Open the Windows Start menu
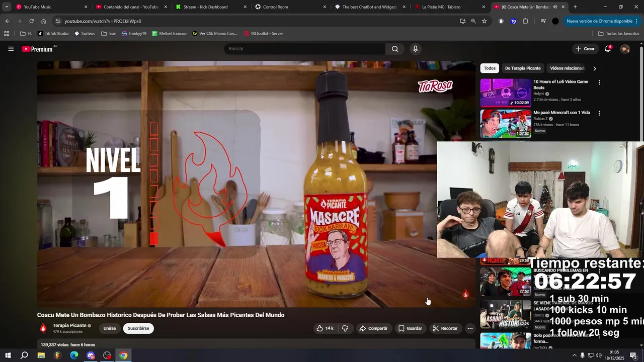 [8, 355]
